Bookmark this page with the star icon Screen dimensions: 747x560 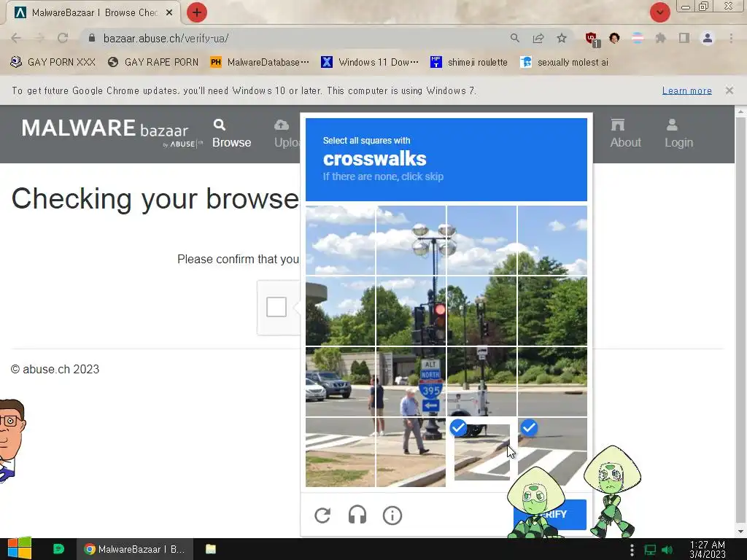coord(562,38)
